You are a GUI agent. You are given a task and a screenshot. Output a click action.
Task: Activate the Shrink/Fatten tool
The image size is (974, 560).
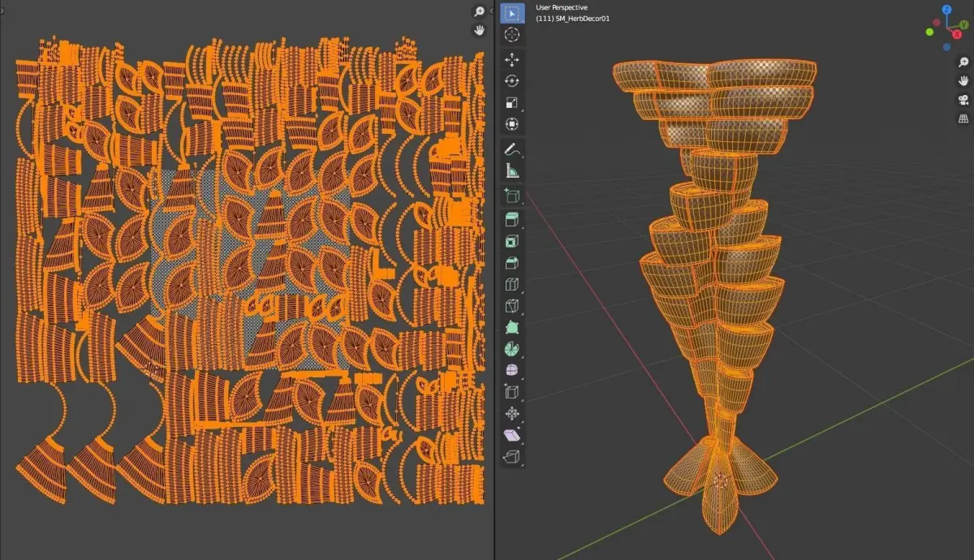pyautogui.click(x=512, y=414)
